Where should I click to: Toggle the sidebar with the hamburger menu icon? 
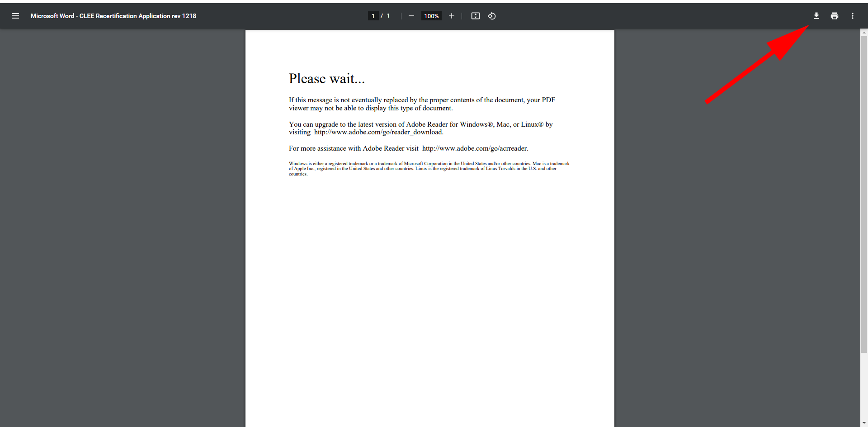(x=15, y=16)
